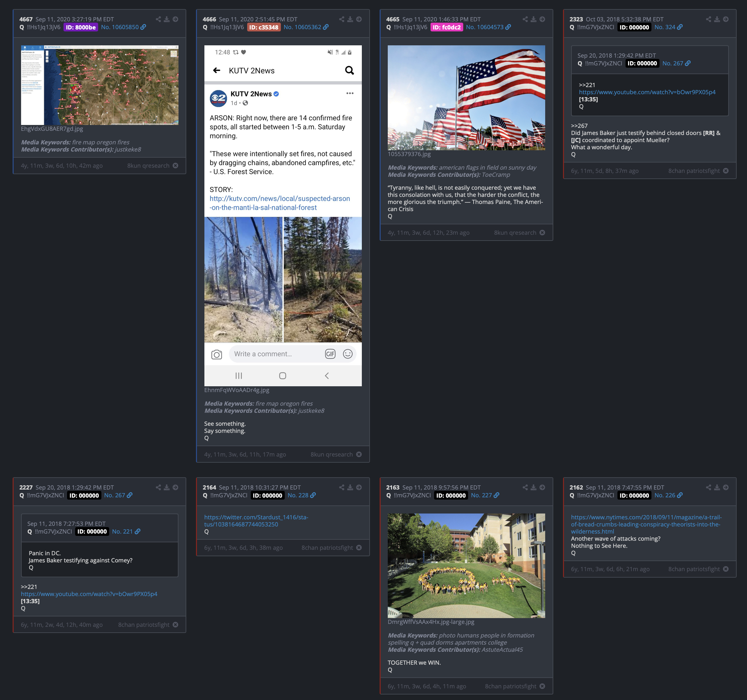
Task: Click post number 4667 heading
Action: click(26, 19)
